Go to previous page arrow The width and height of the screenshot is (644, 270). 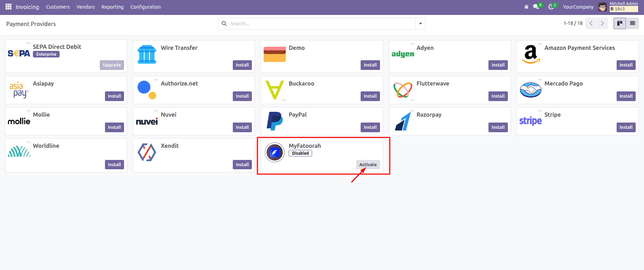click(591, 23)
